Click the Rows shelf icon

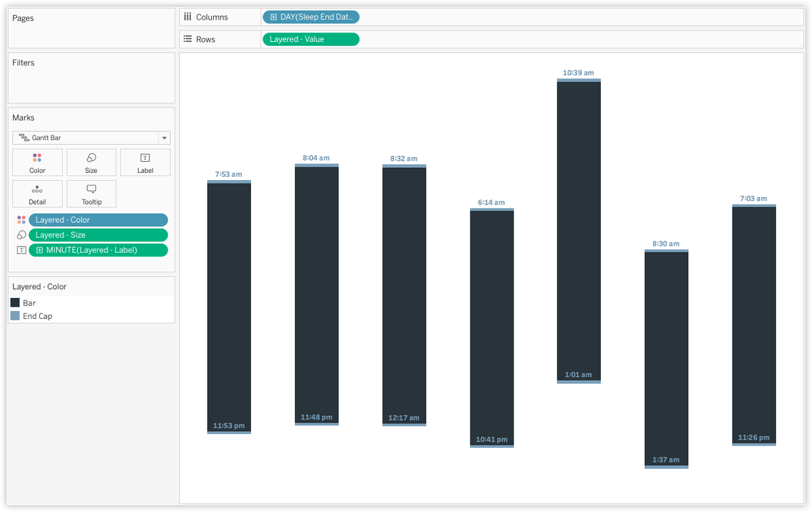(187, 39)
